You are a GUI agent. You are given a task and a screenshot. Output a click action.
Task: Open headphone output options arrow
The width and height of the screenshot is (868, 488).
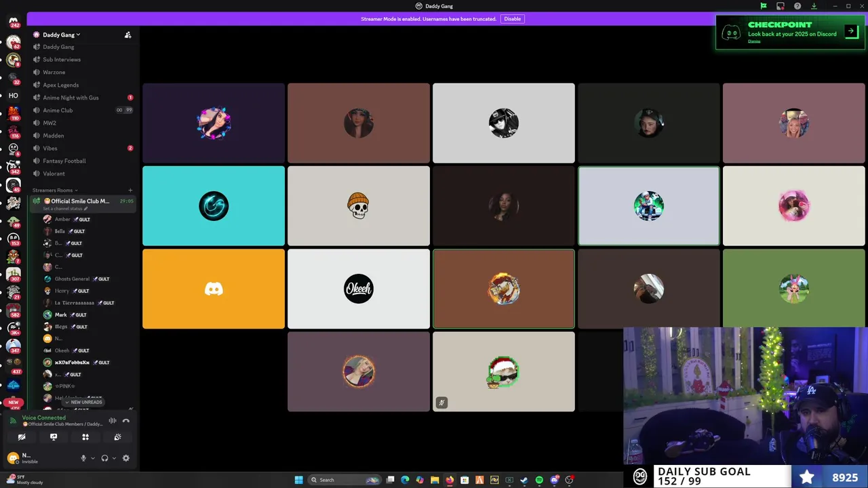coord(113,458)
